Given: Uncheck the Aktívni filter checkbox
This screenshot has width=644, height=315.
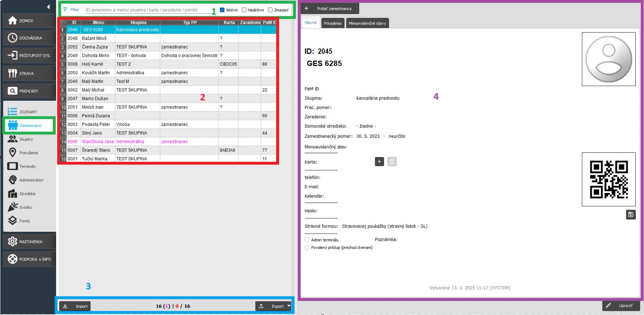Looking at the screenshot, I should click(x=222, y=10).
